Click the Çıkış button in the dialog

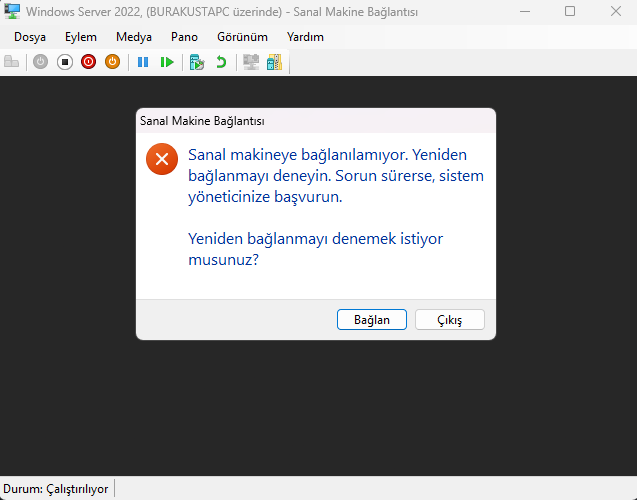point(450,320)
